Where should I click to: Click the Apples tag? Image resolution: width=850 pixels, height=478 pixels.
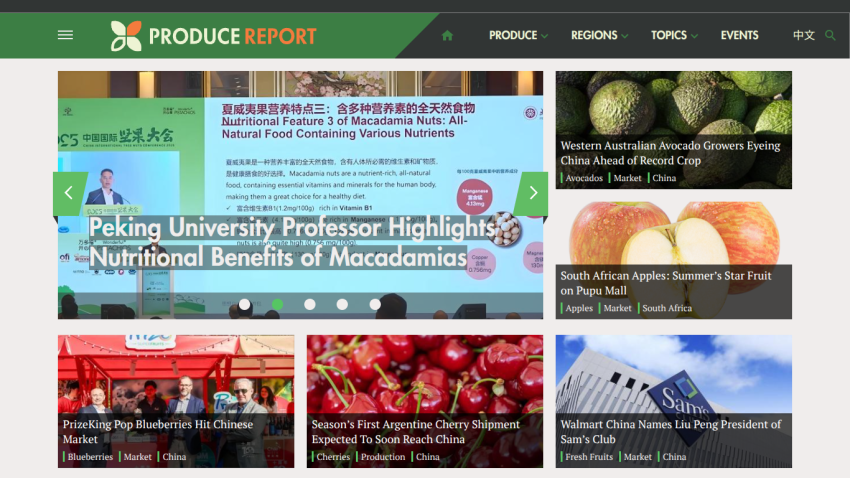pyautogui.click(x=579, y=308)
